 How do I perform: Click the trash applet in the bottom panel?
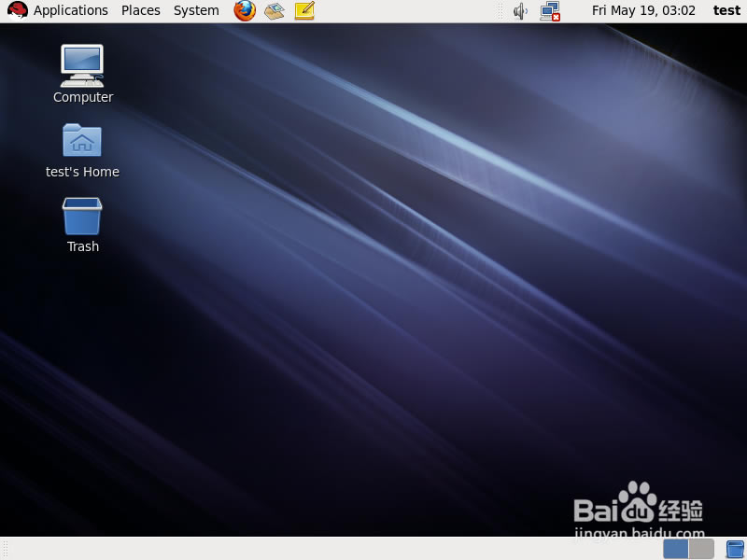tap(735, 549)
